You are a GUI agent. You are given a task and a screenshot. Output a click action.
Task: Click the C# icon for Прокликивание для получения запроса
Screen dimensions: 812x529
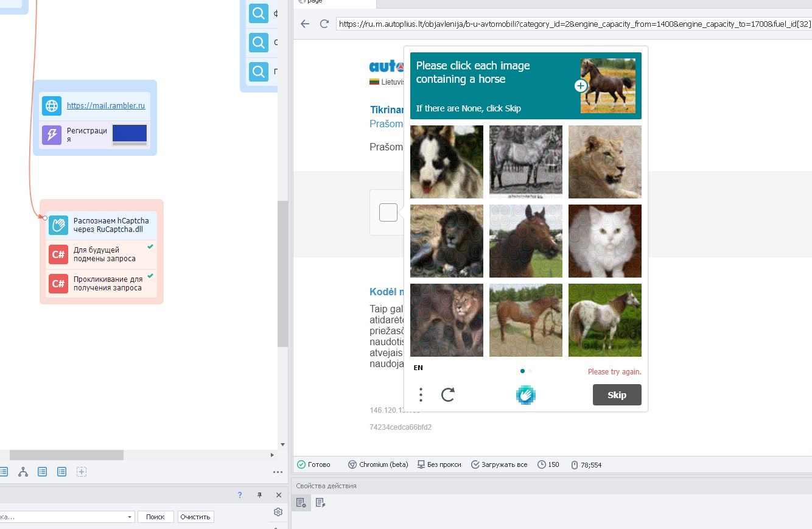tap(58, 284)
